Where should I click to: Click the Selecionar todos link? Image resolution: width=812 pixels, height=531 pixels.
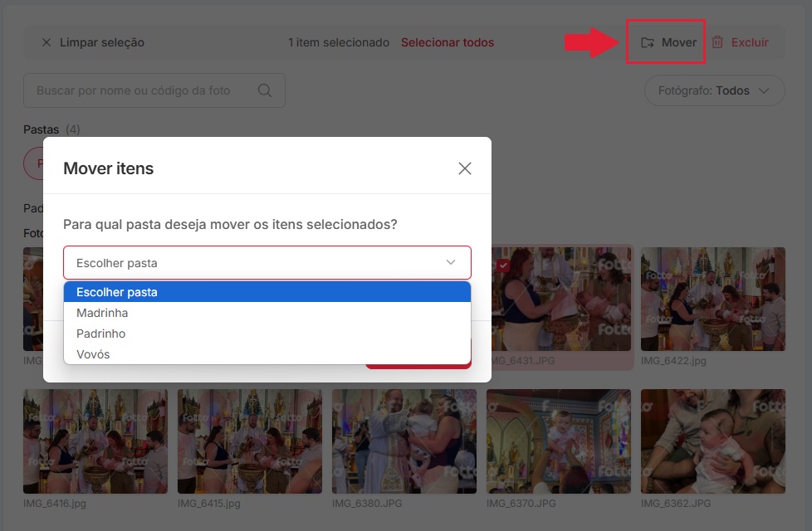[448, 42]
